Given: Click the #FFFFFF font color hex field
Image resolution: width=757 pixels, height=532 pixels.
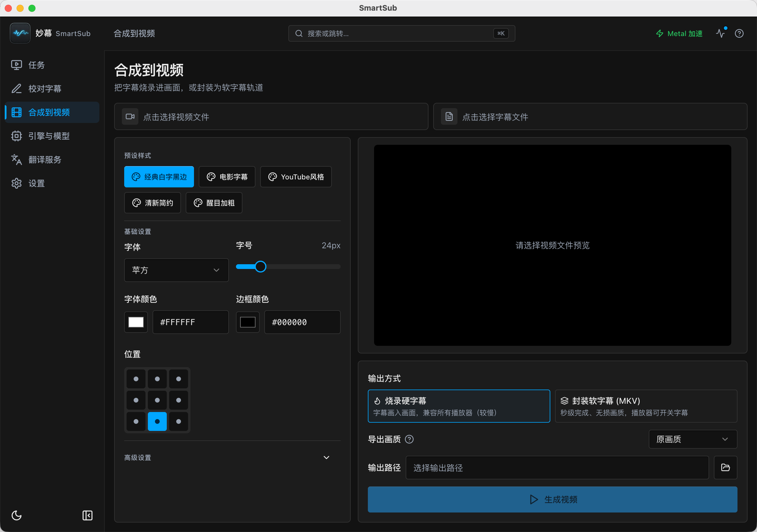Looking at the screenshot, I should (190, 322).
